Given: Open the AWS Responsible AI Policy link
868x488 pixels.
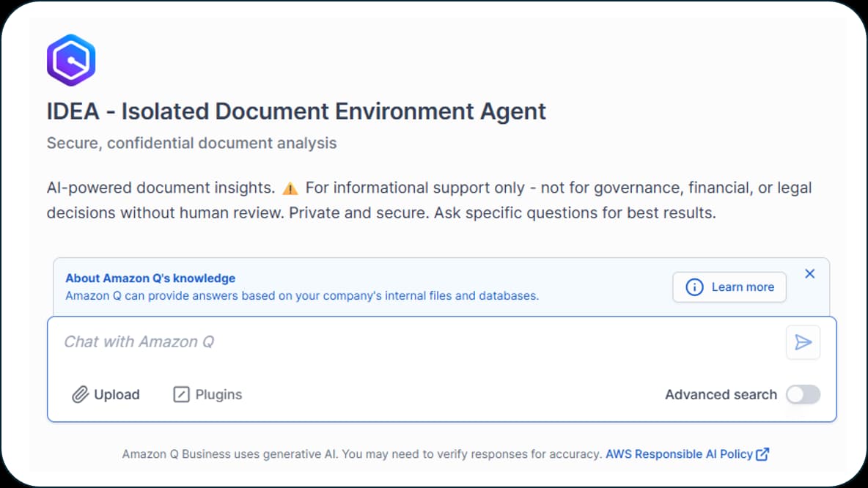Looking at the screenshot, I should (x=679, y=454).
